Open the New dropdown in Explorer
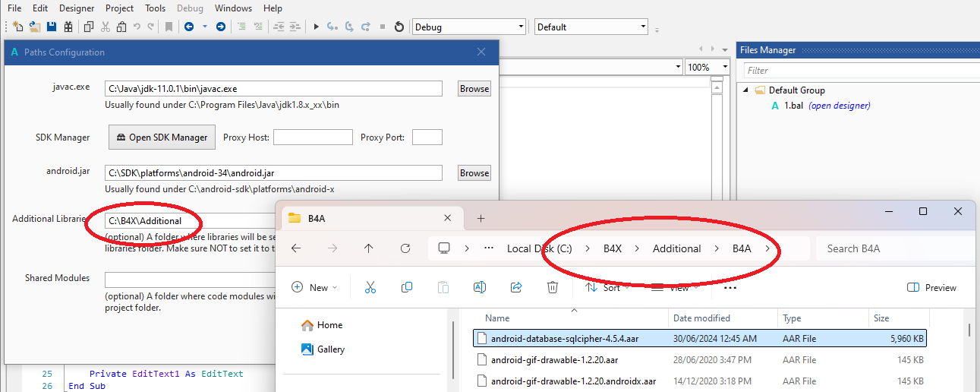This screenshot has height=392, width=980. pos(315,288)
